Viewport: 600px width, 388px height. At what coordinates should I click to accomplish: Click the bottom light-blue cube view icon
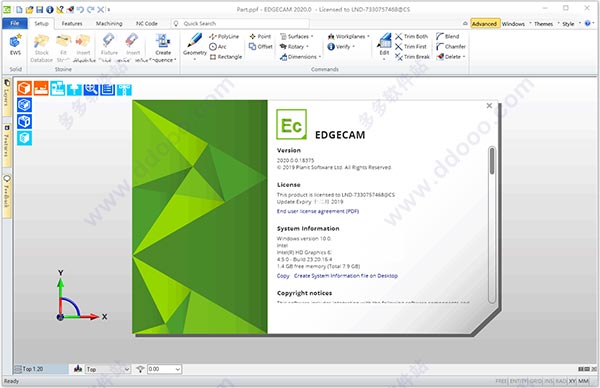pyautogui.click(x=24, y=138)
